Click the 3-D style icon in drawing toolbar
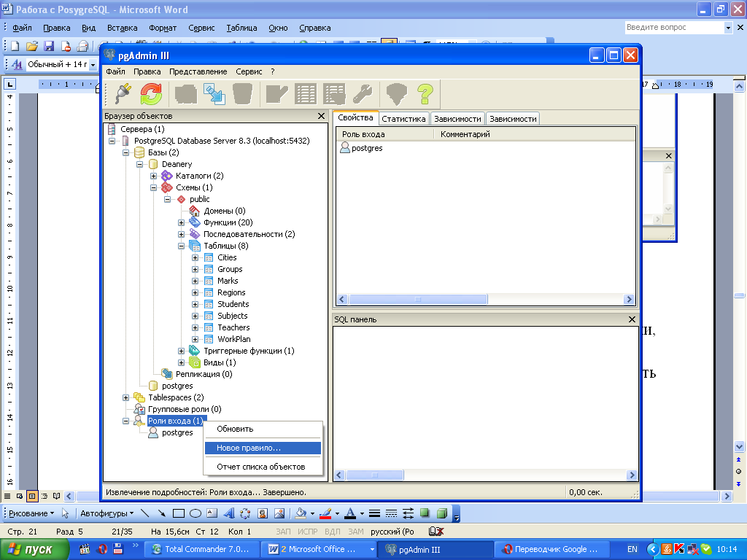Viewport: 747px width, 560px height. click(442, 513)
